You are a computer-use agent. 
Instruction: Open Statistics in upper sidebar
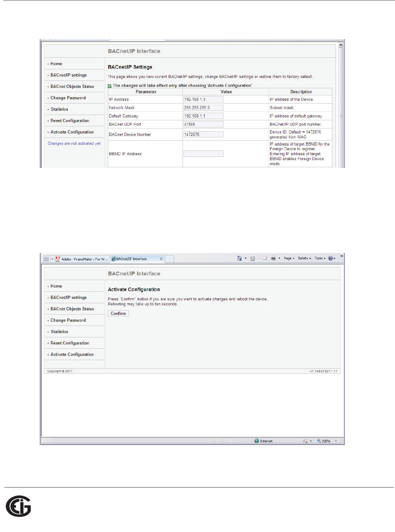[x=59, y=109]
